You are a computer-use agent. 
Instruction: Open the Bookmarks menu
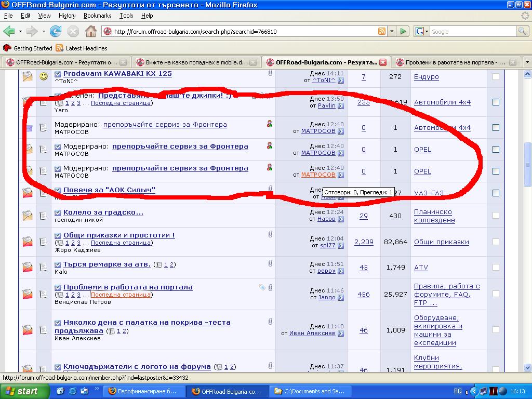tap(97, 16)
